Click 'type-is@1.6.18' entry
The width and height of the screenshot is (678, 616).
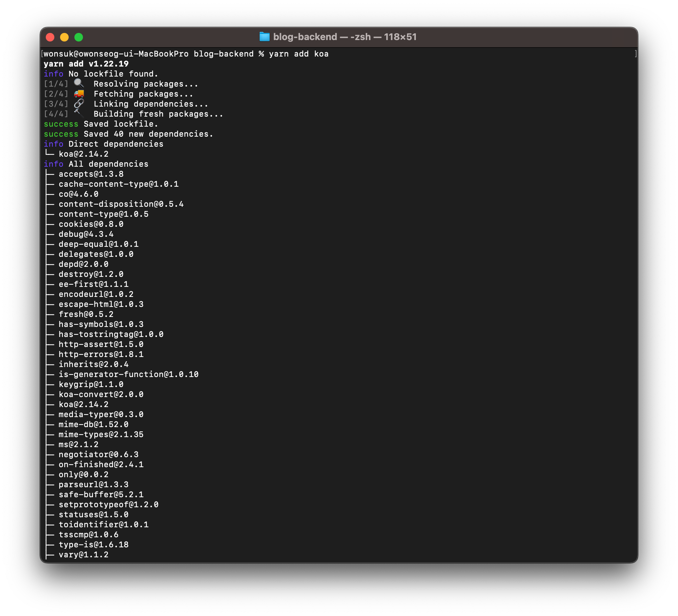click(x=94, y=545)
